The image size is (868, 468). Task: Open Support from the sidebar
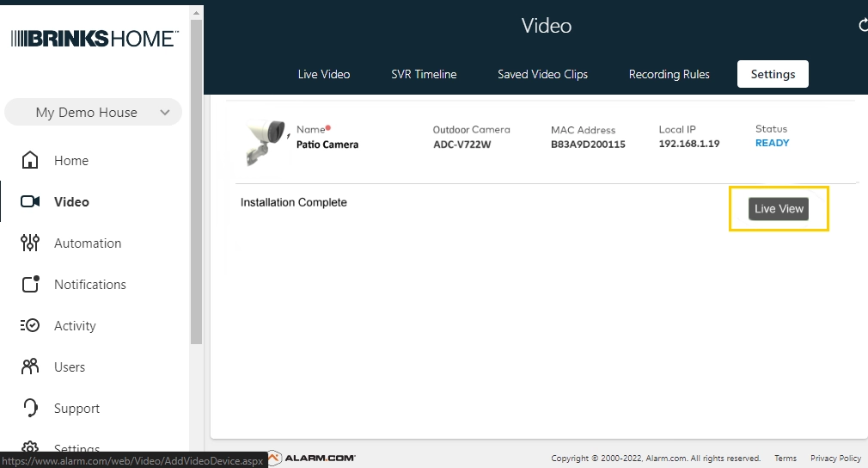coord(77,409)
